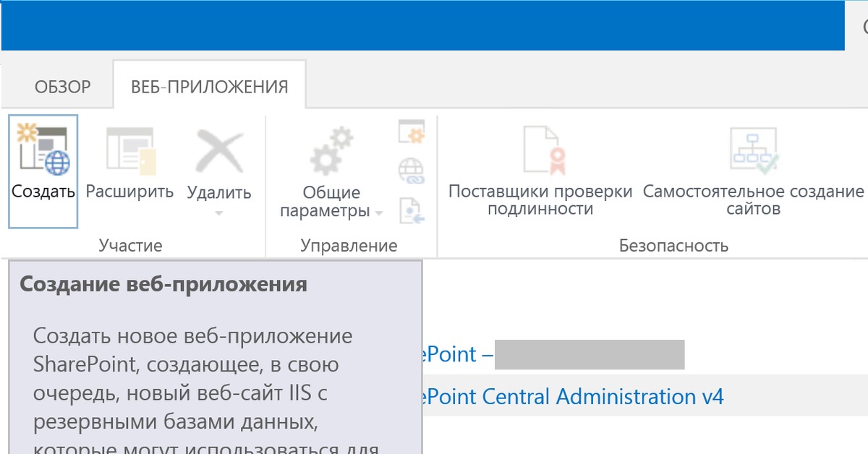Screen dimensions: 868x454
Task: Open Manage Features window-with-gear icon
Action: click(x=412, y=132)
